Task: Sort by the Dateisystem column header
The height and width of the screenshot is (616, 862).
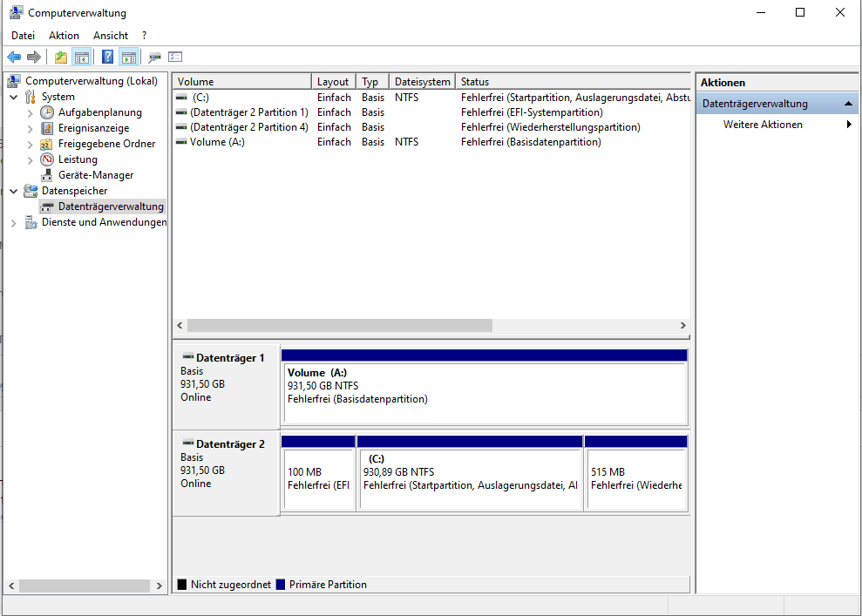Action: 422,81
